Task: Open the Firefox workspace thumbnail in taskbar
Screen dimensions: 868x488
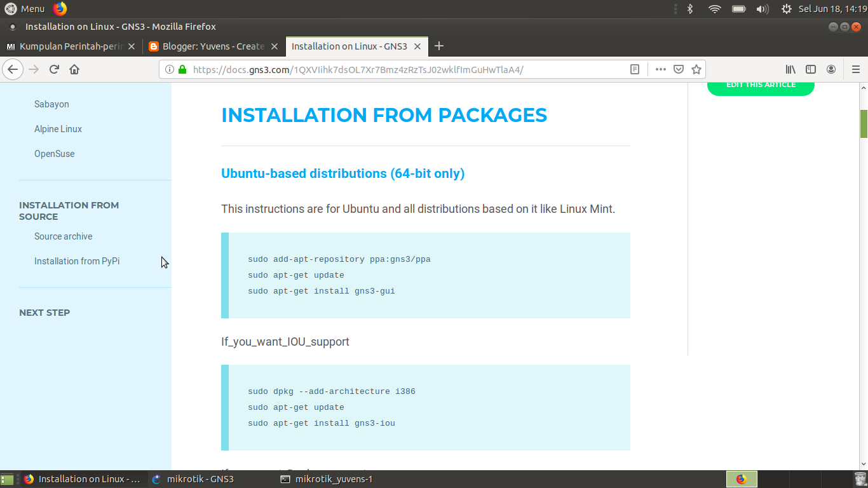Action: 742,479
